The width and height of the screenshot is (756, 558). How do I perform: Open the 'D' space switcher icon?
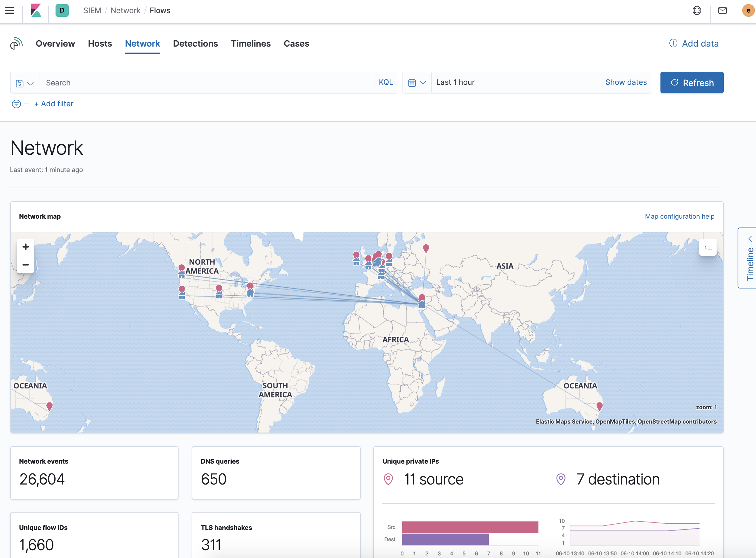(x=62, y=10)
